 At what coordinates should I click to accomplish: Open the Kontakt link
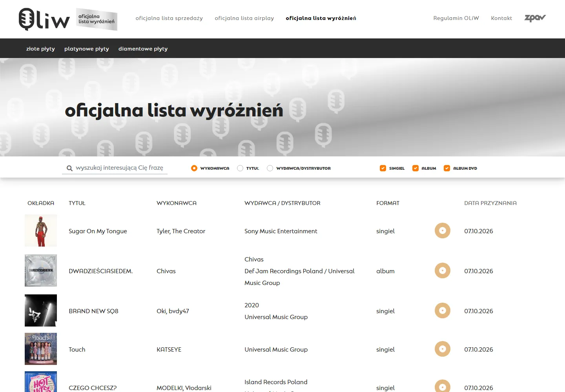(x=501, y=18)
